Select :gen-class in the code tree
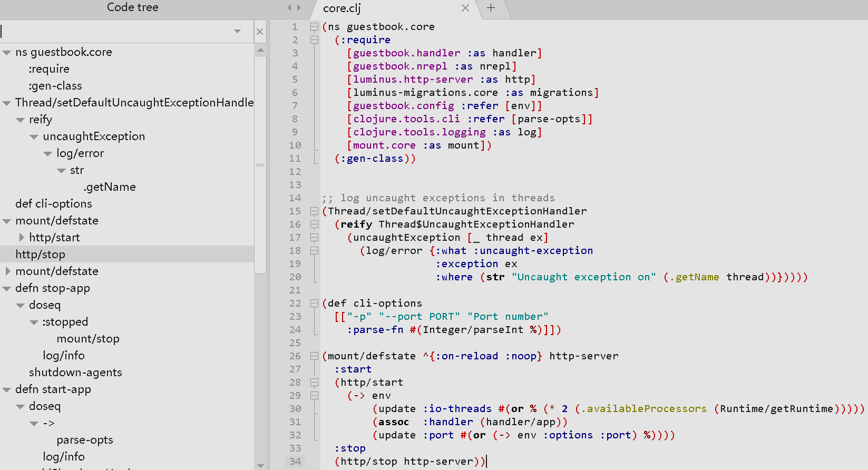This screenshot has height=470, width=868. [x=55, y=86]
